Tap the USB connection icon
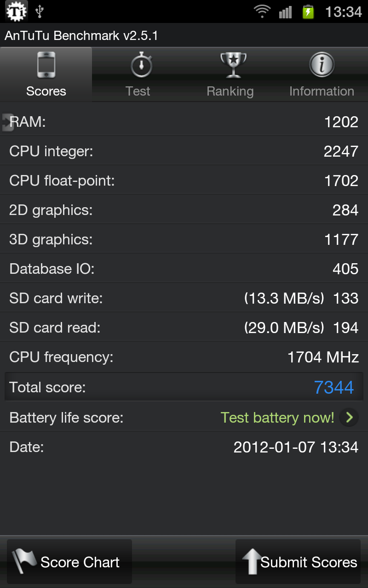The image size is (368, 588). [40, 11]
